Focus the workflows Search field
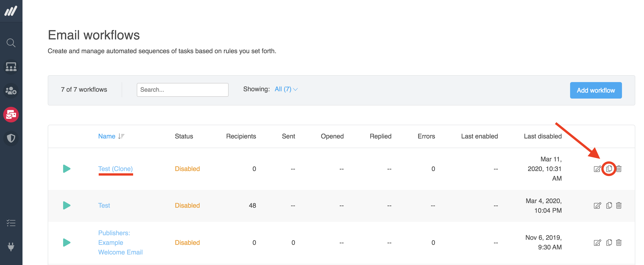Viewport: 644px width, 265px height. pyautogui.click(x=182, y=90)
